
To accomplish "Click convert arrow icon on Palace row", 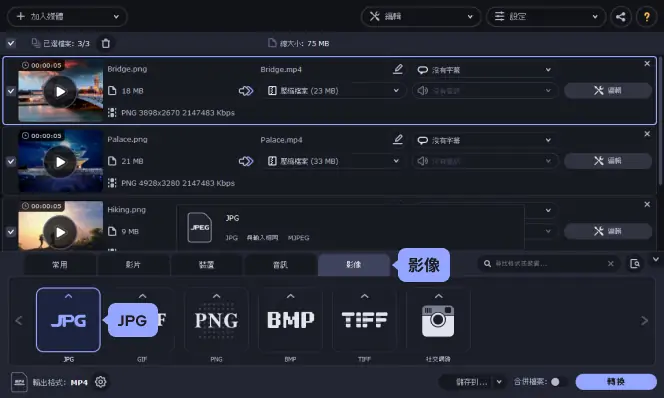I will (246, 161).
